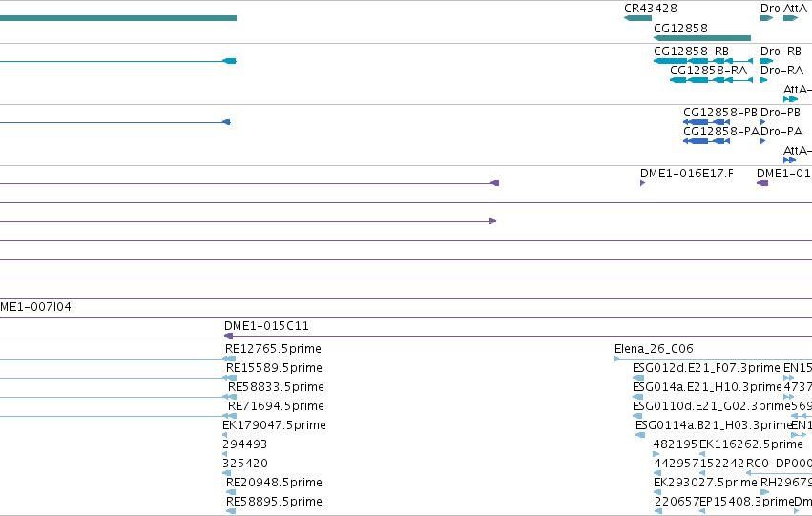Screen dimensions: 812x516
Task: Open EST RE15589.5prime
Action: coord(274,368)
